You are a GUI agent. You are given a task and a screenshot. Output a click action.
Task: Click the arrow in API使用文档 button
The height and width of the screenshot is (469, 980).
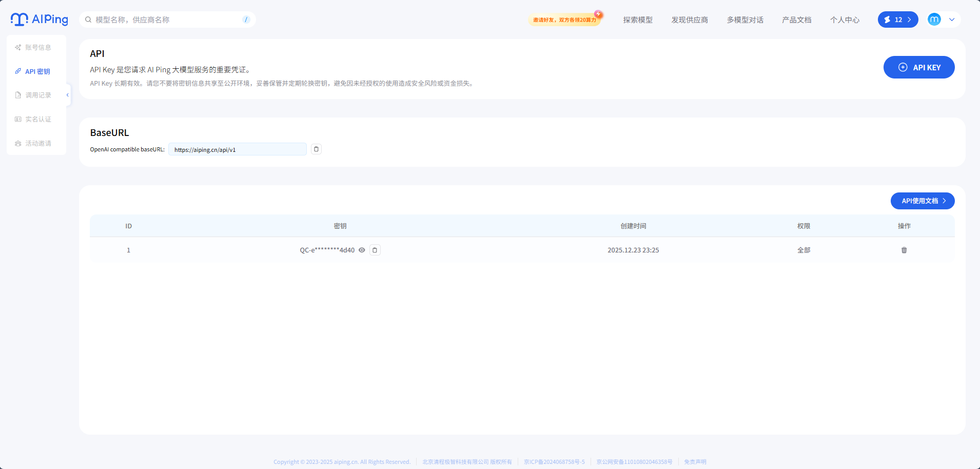pos(944,201)
